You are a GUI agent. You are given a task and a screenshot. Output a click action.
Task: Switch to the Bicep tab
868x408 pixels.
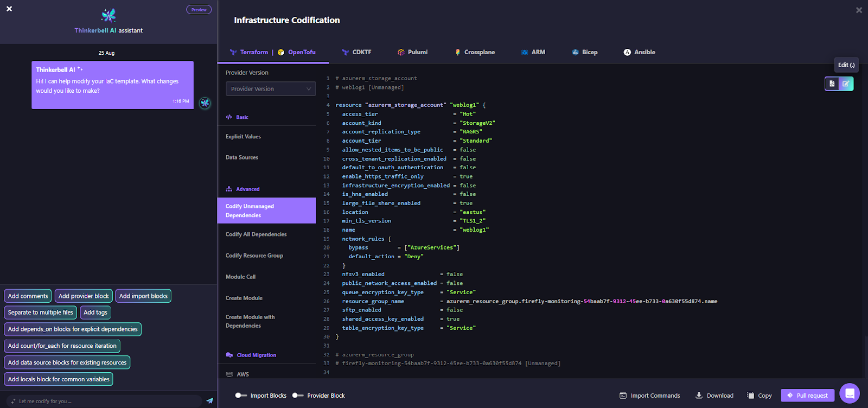pyautogui.click(x=584, y=52)
